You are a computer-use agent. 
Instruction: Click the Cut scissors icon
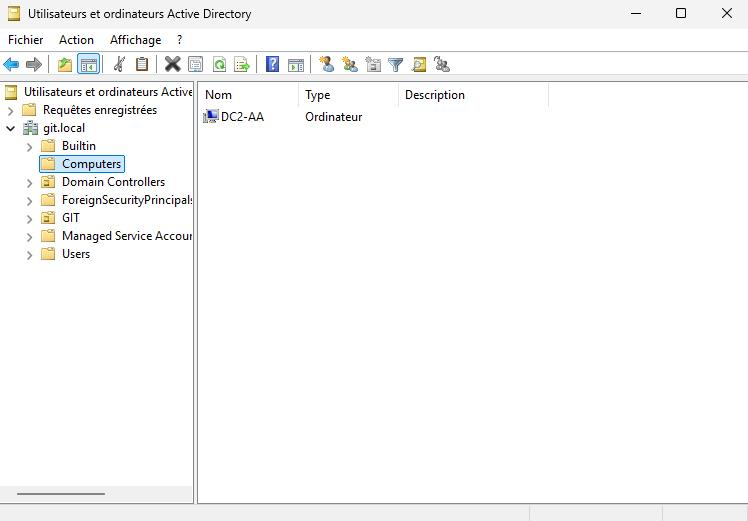tap(119, 64)
